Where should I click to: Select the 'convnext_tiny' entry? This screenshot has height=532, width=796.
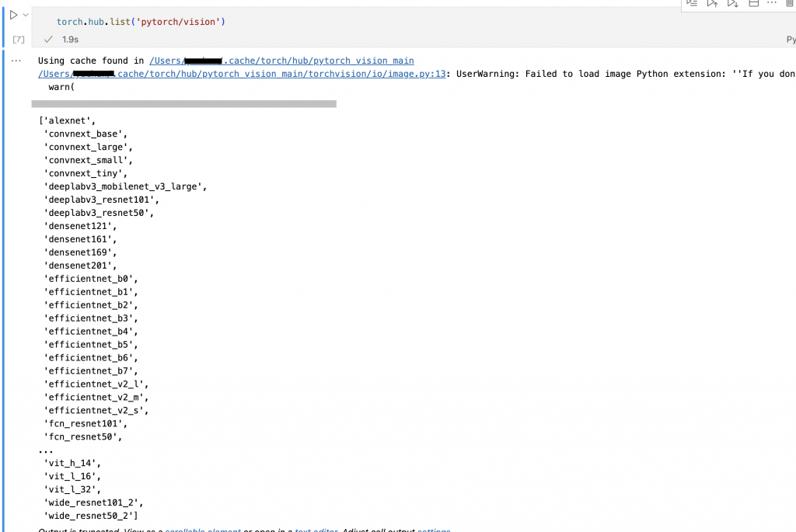86,173
